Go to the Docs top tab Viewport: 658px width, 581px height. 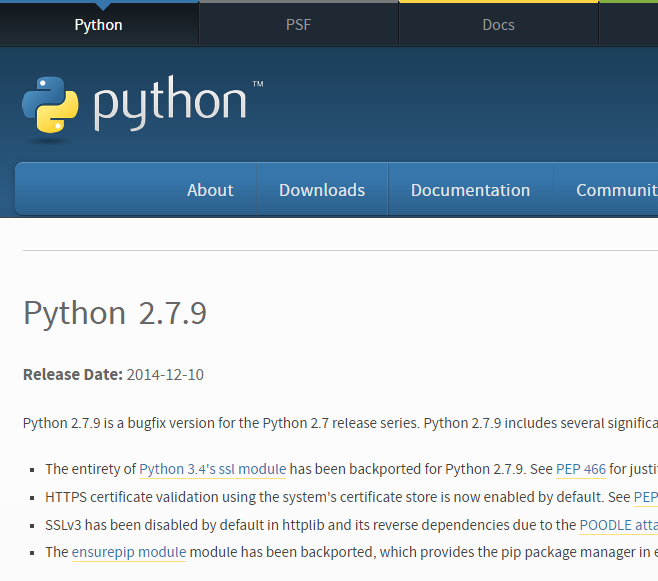(498, 24)
